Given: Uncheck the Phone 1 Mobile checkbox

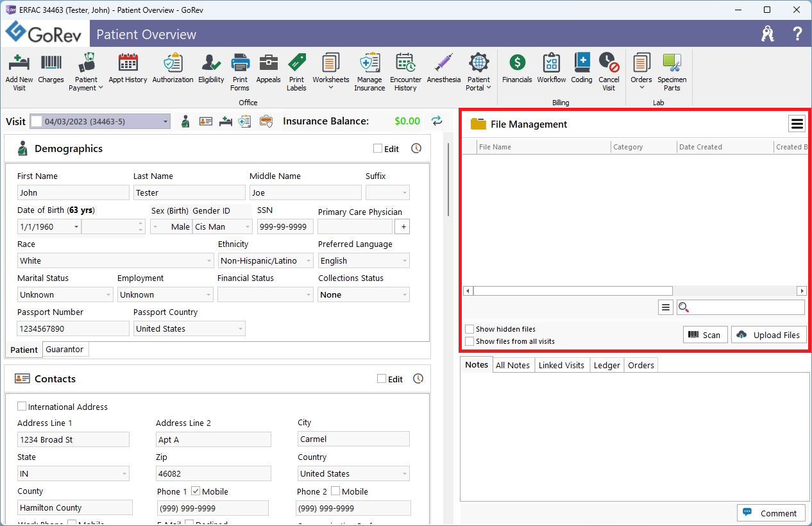Looking at the screenshot, I should pos(196,491).
